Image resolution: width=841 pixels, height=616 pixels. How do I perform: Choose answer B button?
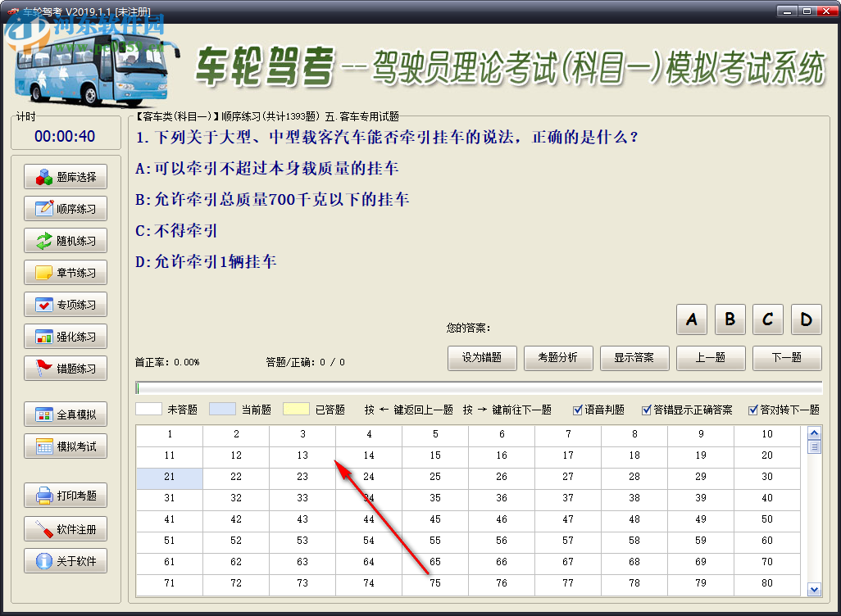pyautogui.click(x=730, y=319)
